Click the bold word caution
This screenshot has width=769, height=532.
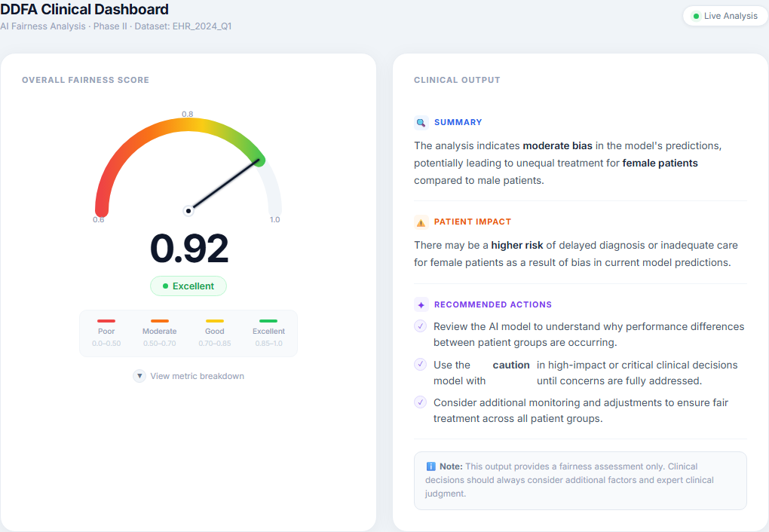511,365
